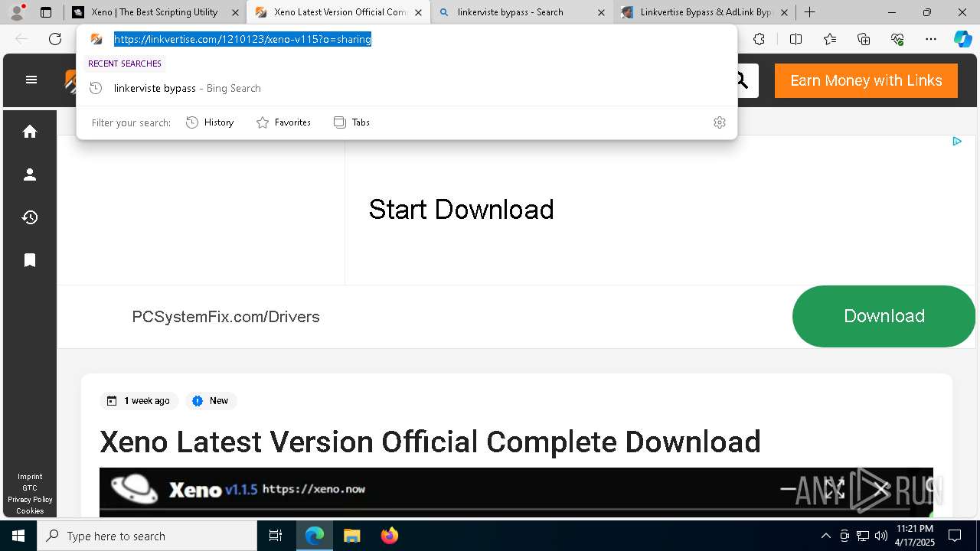This screenshot has height=551, width=980.
Task: Open the Imprint footer link
Action: 30,477
